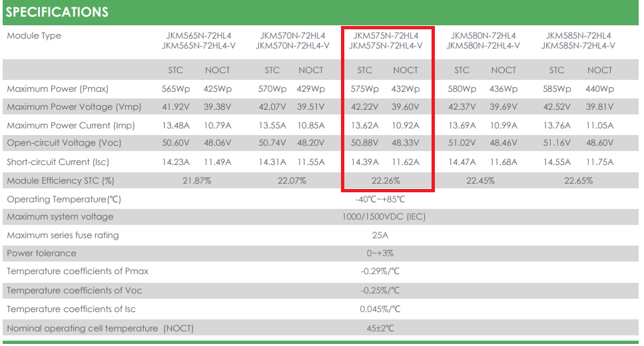Screen dimensions: 644x346
Task: Select the 585Wp maximum power value
Action: coord(557,88)
